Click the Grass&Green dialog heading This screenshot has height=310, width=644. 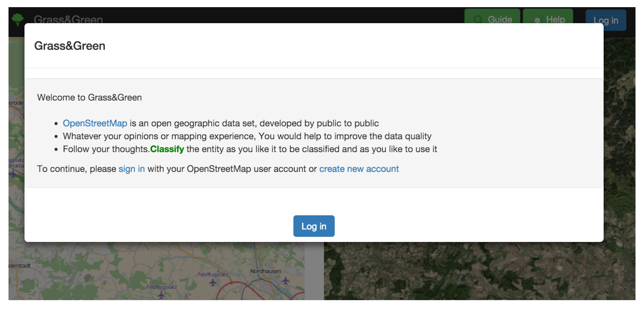(70, 46)
